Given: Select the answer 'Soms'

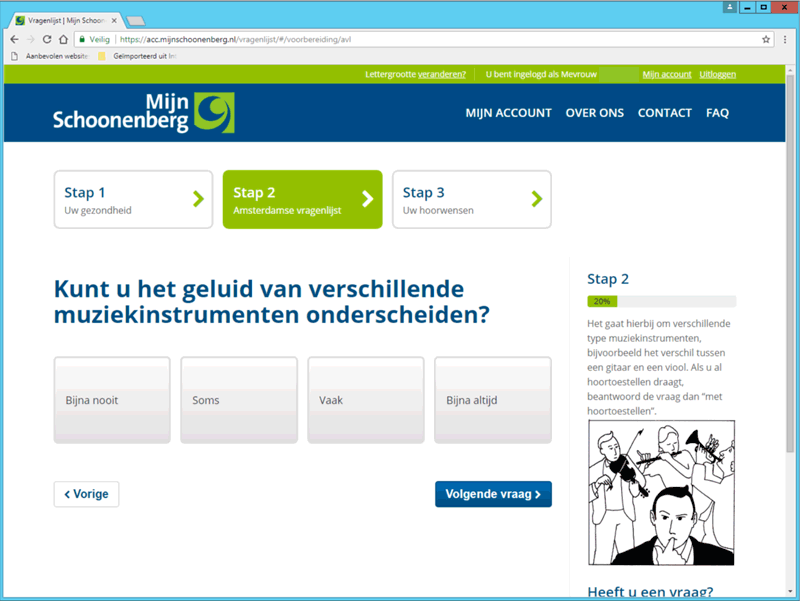Looking at the screenshot, I should tap(238, 399).
